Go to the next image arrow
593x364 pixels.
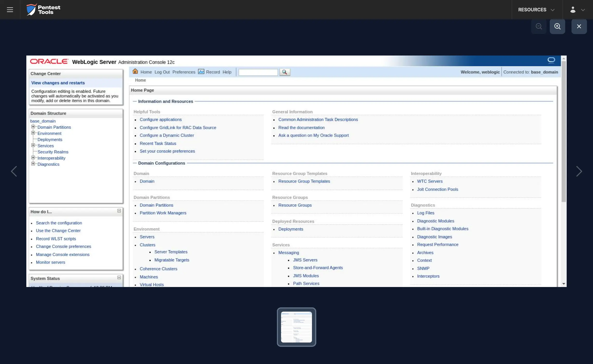pos(579,171)
